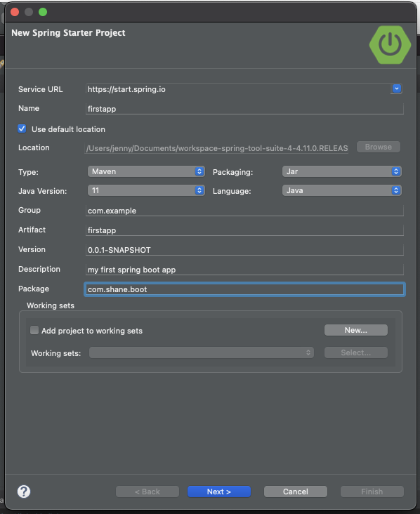Click the Cancel button
The width and height of the screenshot is (420, 514).
296,492
